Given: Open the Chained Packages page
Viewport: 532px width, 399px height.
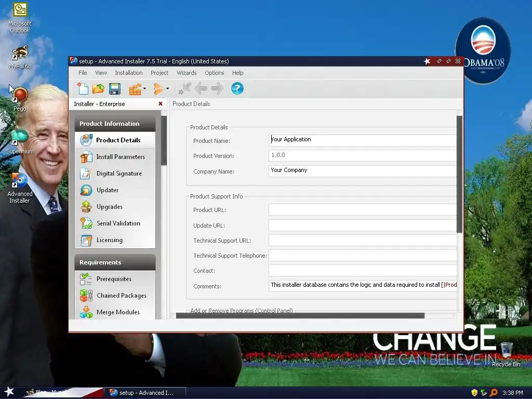Looking at the screenshot, I should tap(115, 296).
